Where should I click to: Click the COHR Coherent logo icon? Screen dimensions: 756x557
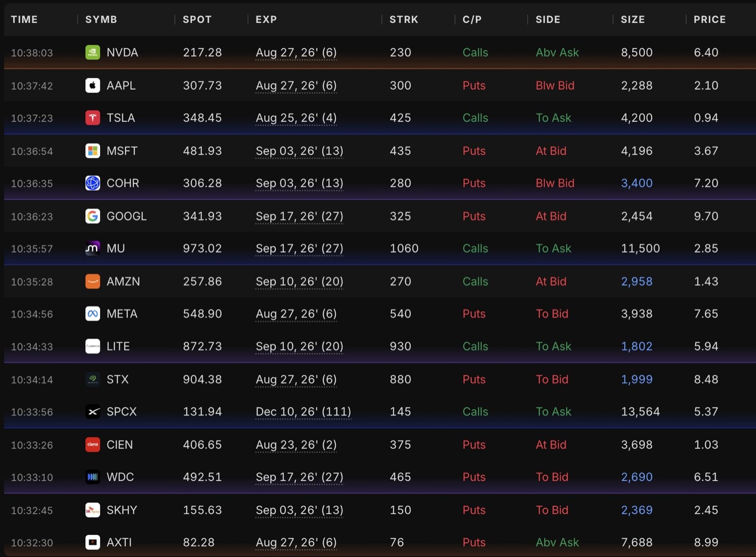point(92,183)
